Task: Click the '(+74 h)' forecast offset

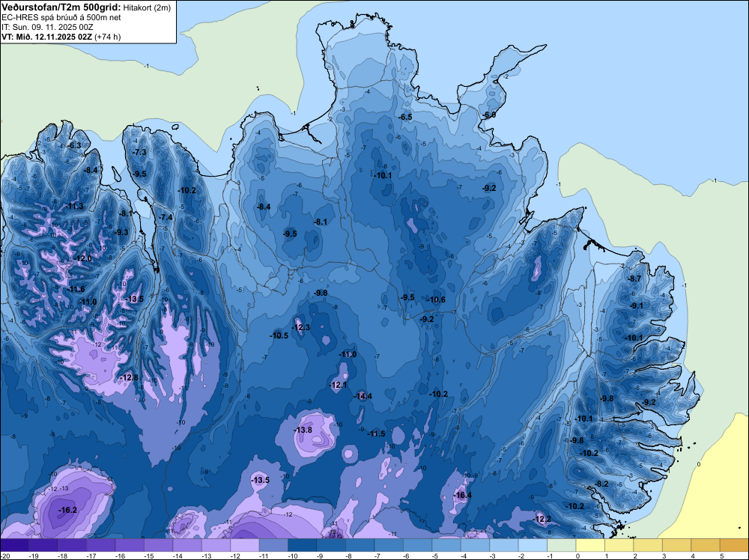Action: tap(107, 37)
